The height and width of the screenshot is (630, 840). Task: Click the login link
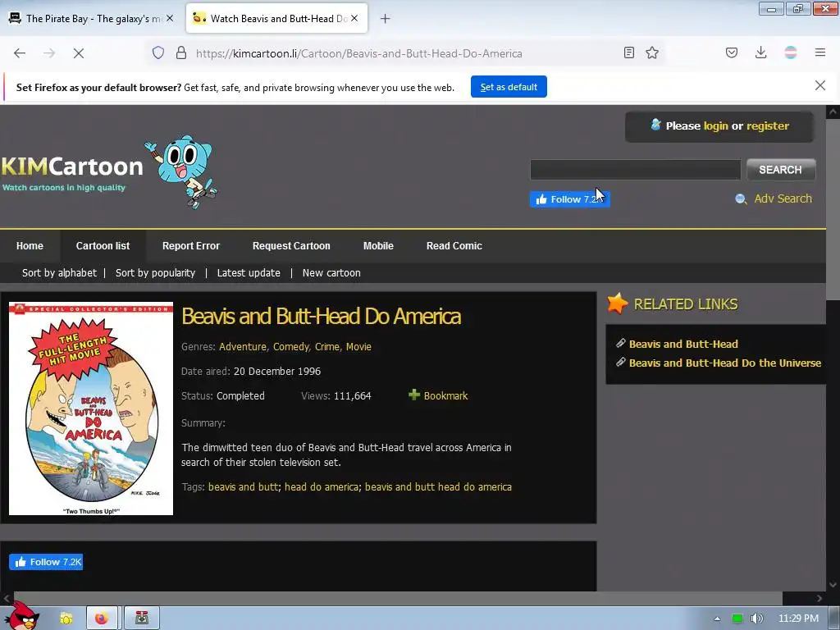click(715, 126)
